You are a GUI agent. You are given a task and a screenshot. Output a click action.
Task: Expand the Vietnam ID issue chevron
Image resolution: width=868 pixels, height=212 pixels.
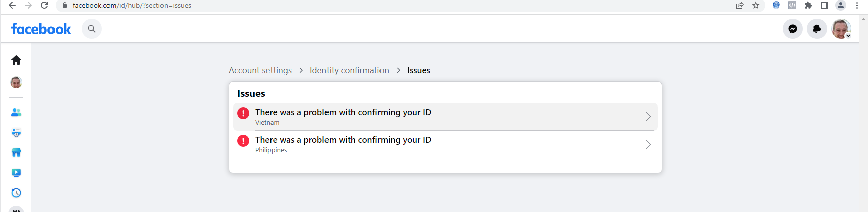[648, 117]
